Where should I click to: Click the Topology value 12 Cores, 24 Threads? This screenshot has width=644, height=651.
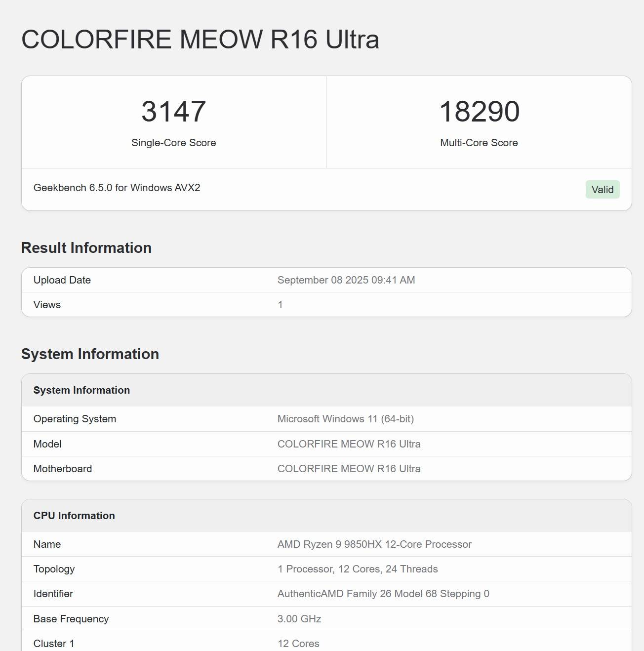coord(357,569)
